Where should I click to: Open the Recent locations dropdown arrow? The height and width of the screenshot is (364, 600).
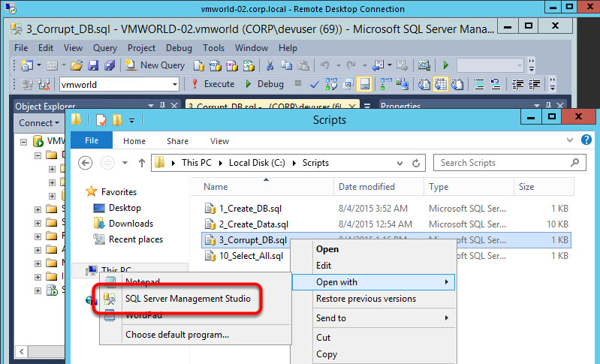(x=125, y=163)
